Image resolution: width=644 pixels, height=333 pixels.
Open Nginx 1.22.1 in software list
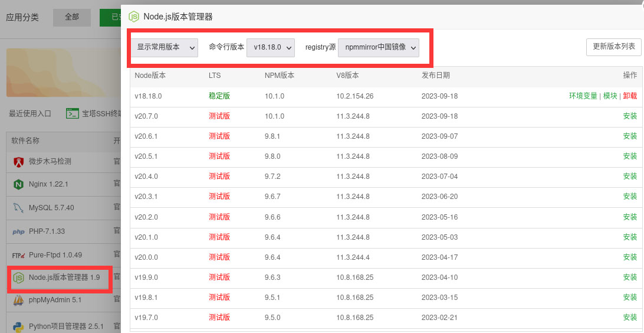tap(48, 185)
